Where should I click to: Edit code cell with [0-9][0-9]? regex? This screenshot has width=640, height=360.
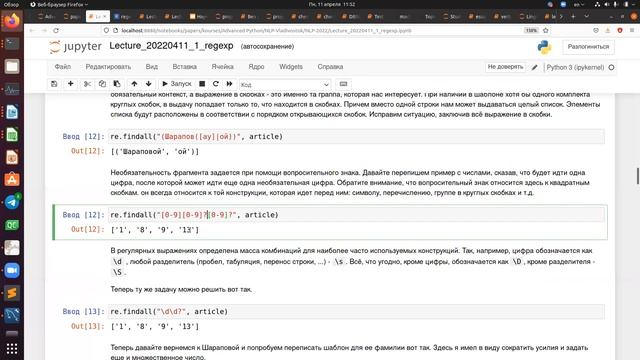356,215
